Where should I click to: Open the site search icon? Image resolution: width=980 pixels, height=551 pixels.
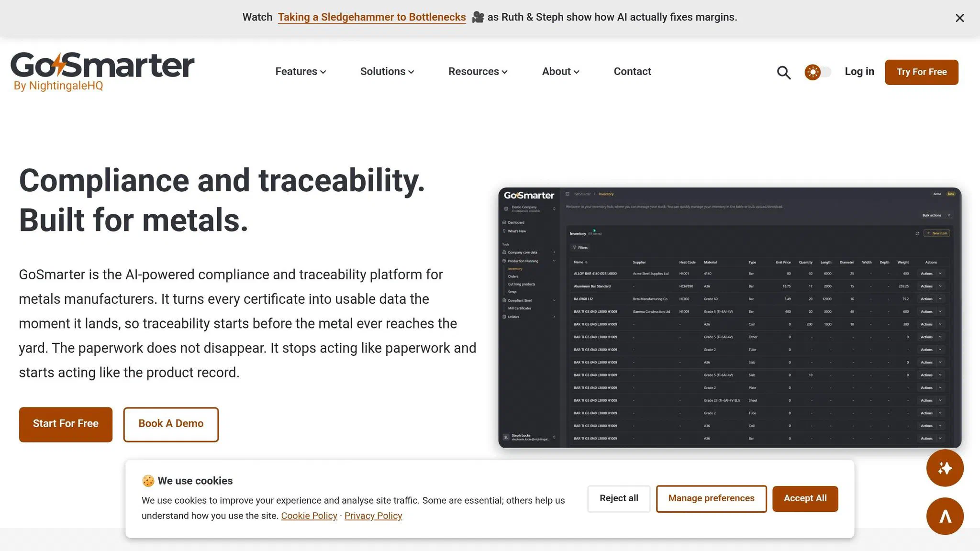(x=783, y=72)
